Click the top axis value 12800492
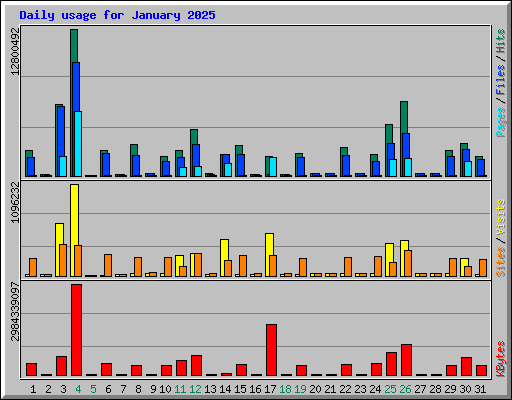The width and height of the screenshot is (512, 400). [x=15, y=51]
